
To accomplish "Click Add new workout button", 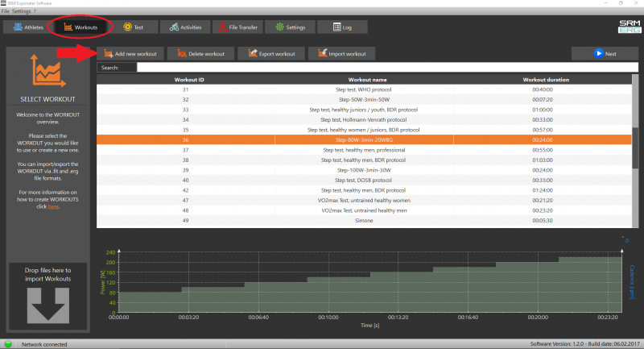I will (130, 54).
